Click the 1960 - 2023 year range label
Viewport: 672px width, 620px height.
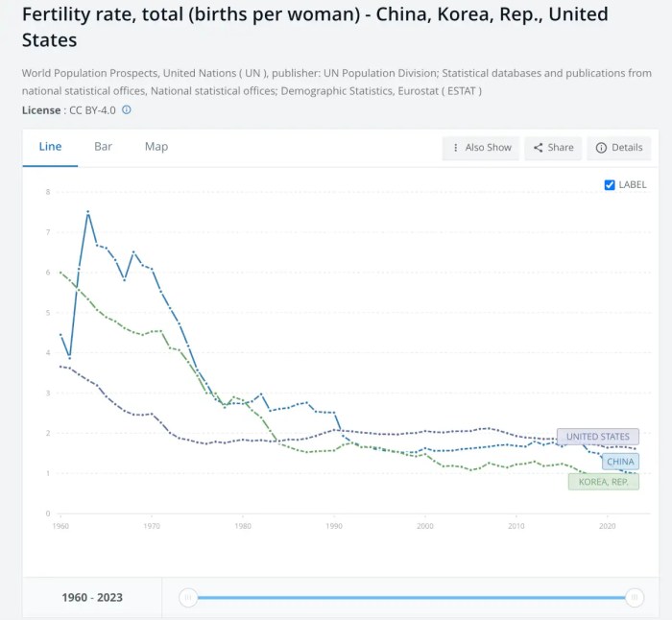(92, 597)
